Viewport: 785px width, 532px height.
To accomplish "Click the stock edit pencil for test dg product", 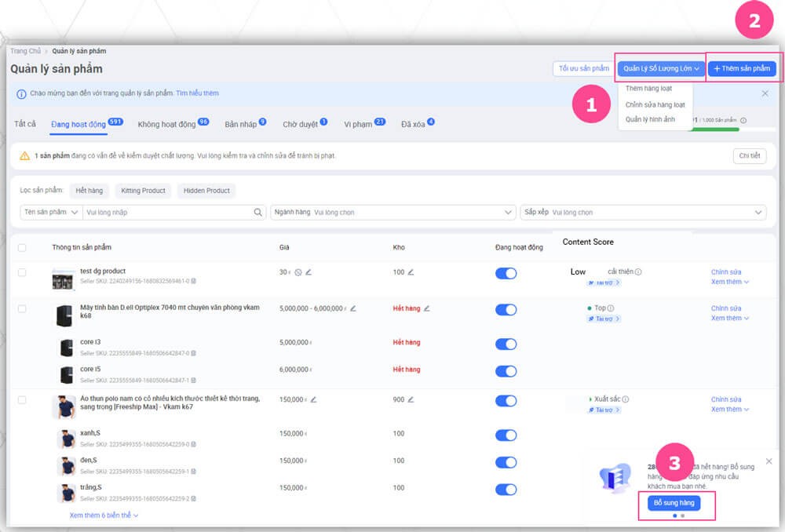I will pyautogui.click(x=411, y=272).
